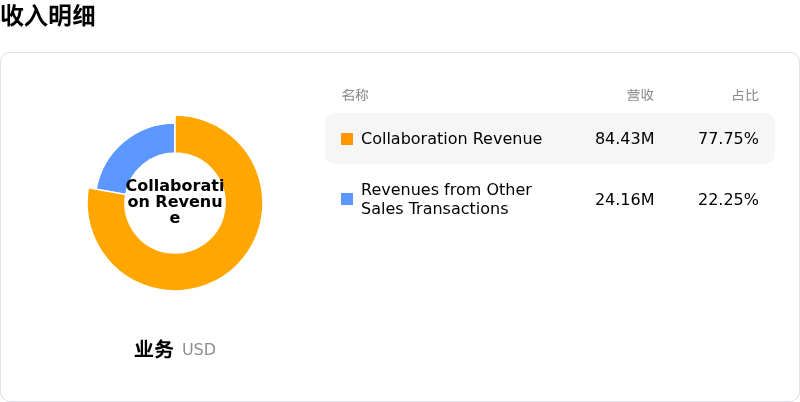The height and width of the screenshot is (402, 800).
Task: Click the orange Collaboration Revenue legend swatch
Action: coord(347,139)
